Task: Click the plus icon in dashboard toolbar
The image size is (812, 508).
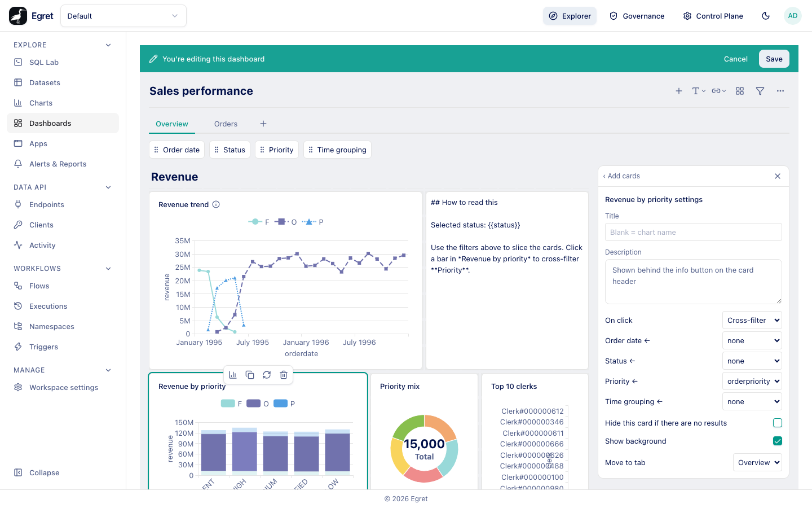Action: click(x=679, y=91)
